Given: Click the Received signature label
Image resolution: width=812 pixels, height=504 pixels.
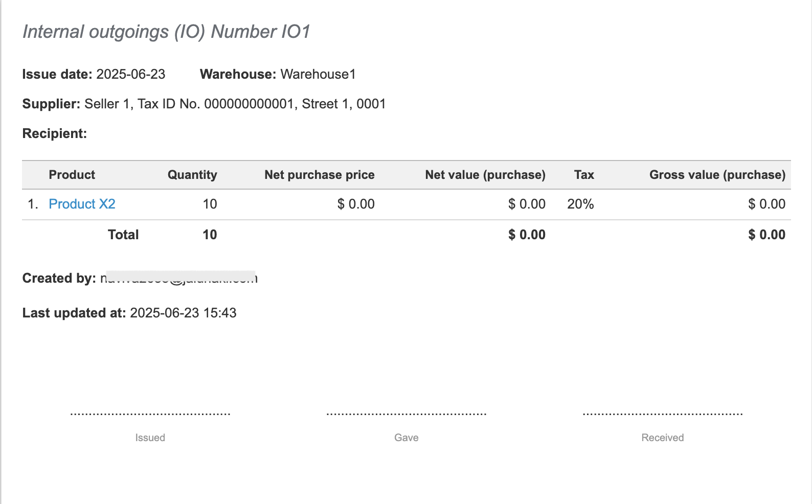Looking at the screenshot, I should click(662, 438).
